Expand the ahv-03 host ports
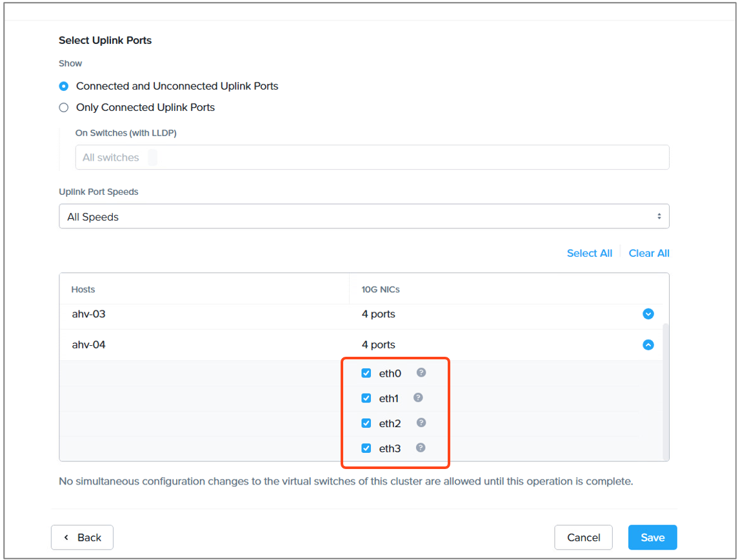This screenshot has height=560, width=738. [648, 314]
